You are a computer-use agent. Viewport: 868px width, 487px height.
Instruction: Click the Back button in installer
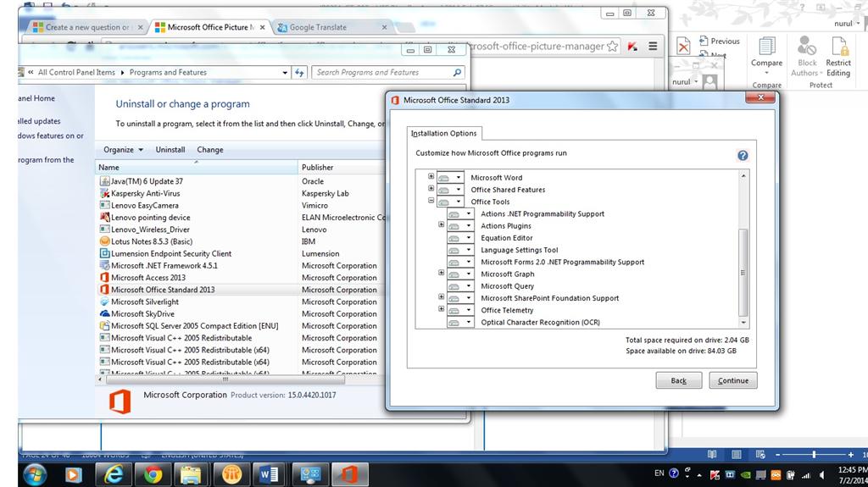(x=679, y=381)
